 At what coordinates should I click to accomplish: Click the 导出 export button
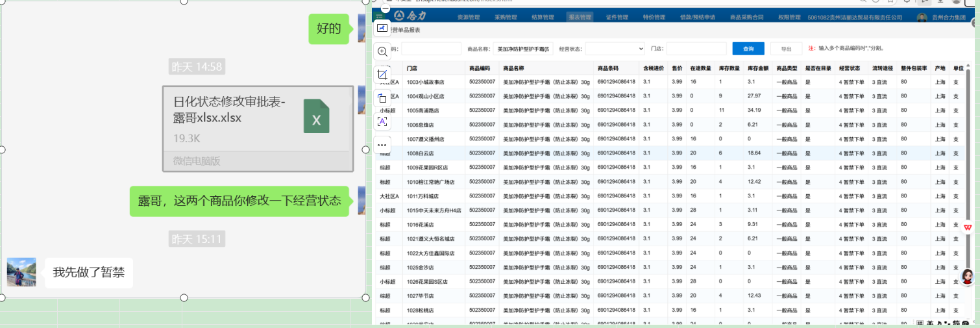pos(786,49)
